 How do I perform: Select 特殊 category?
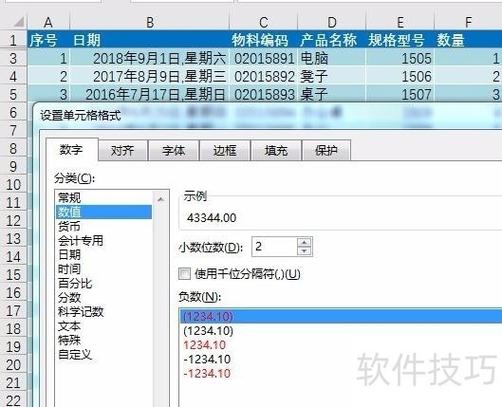(104, 340)
